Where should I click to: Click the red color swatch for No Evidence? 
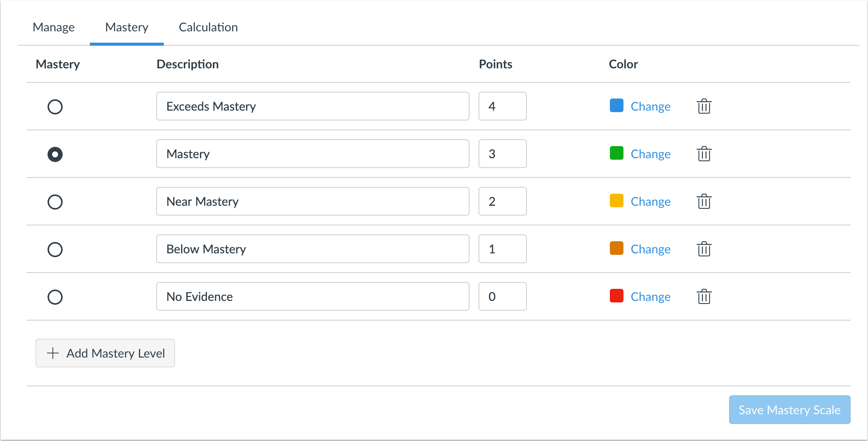point(616,296)
